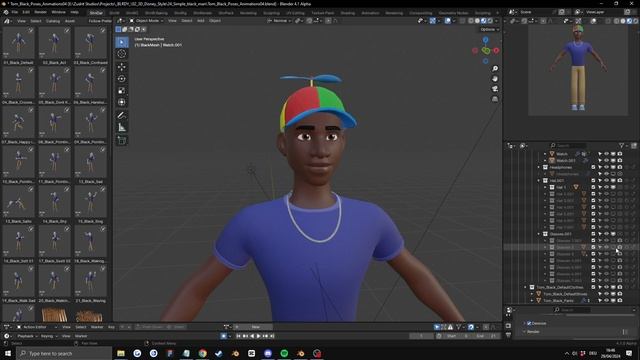Toggle visibility eye for Watch object

607,154
